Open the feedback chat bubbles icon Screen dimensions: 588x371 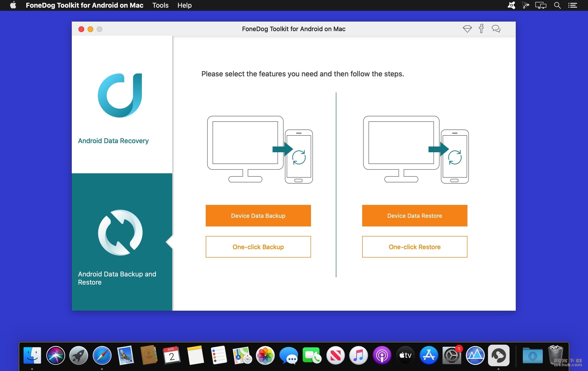496,29
